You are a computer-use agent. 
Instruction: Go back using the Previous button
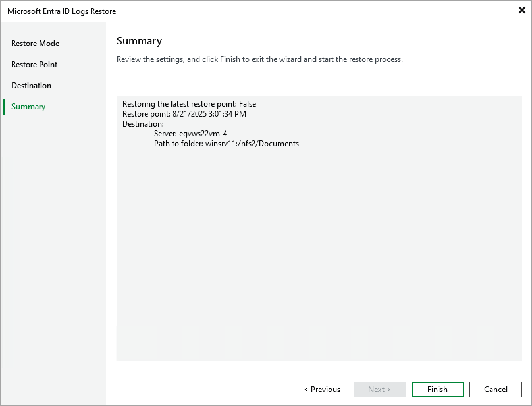322,389
